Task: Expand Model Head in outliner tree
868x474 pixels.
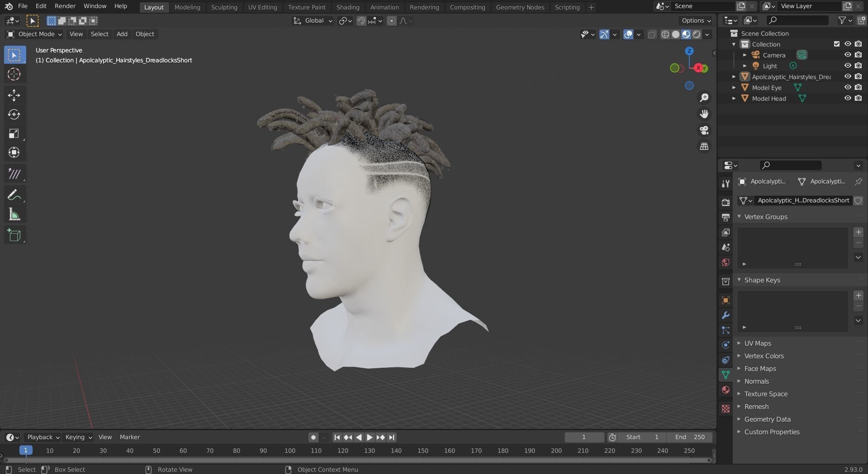Action: [x=734, y=98]
